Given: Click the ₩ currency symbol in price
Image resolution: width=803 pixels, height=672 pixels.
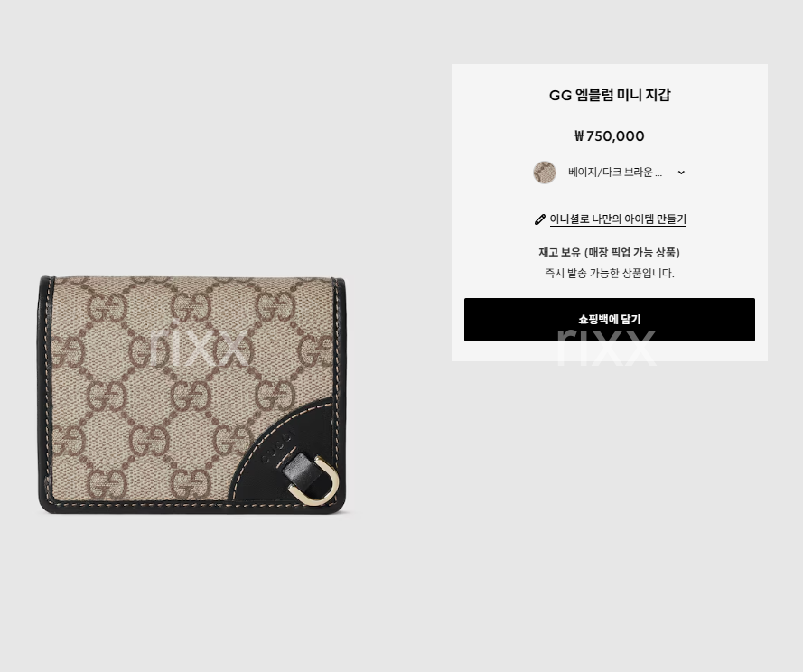Looking at the screenshot, I should tap(579, 135).
